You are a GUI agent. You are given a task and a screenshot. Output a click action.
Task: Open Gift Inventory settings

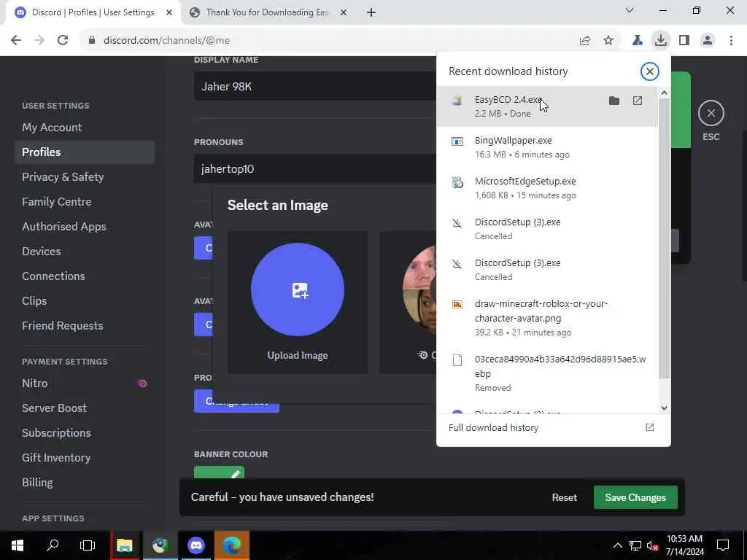point(85,457)
